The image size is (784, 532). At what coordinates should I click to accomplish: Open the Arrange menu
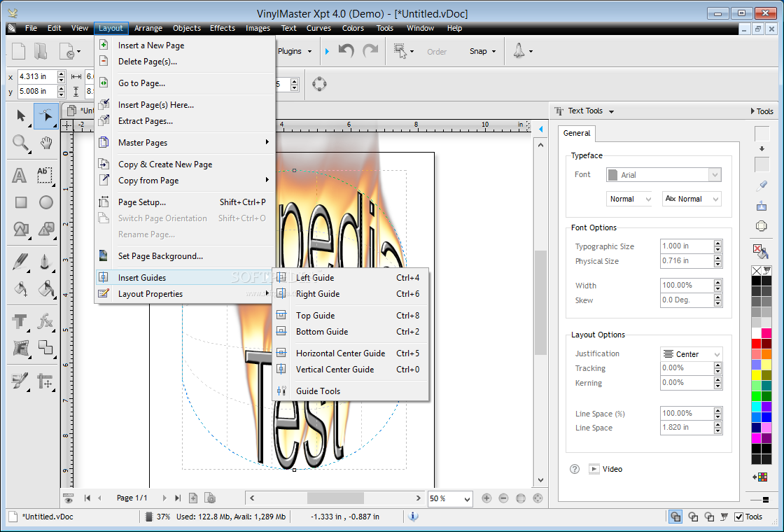pyautogui.click(x=148, y=28)
